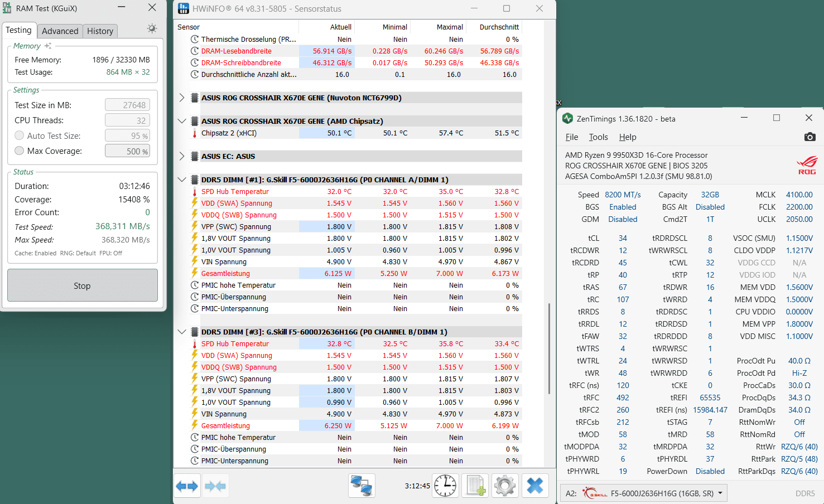Click the Test Size in MB field
This screenshot has height=504, width=824.
coord(127,105)
